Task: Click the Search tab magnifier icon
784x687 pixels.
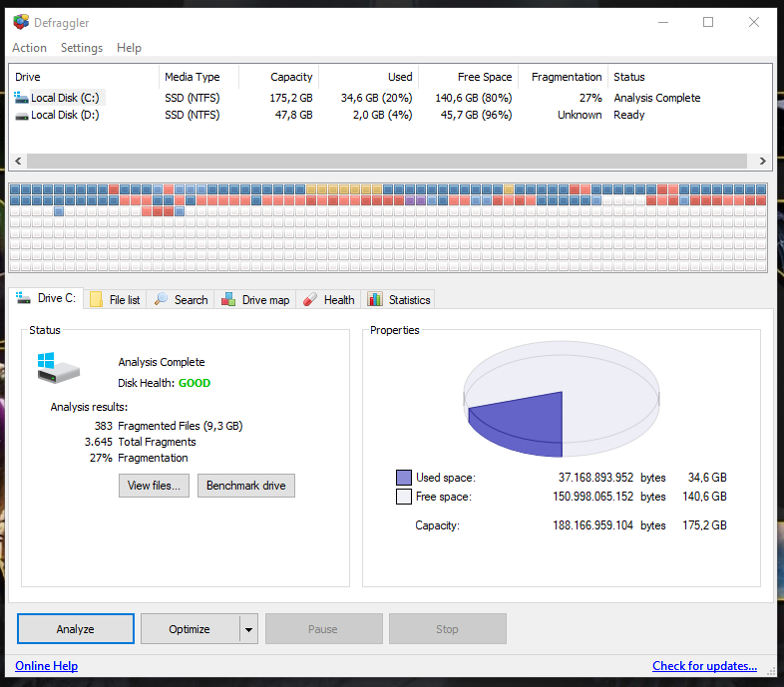Action: (161, 299)
